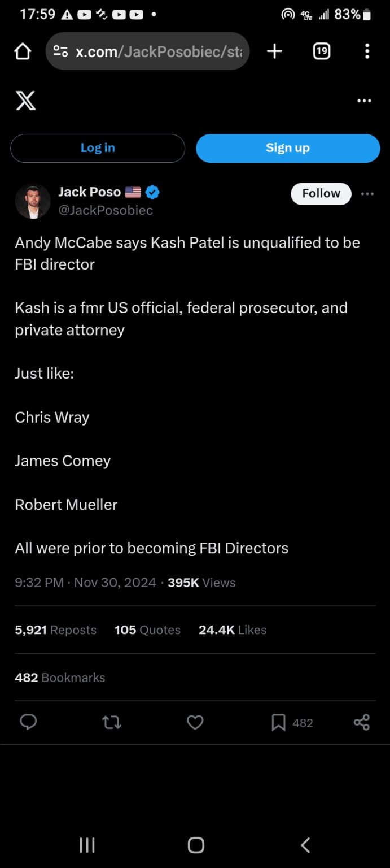View the 105 Quotes list
Viewport: 390px width, 868px height.
147,630
